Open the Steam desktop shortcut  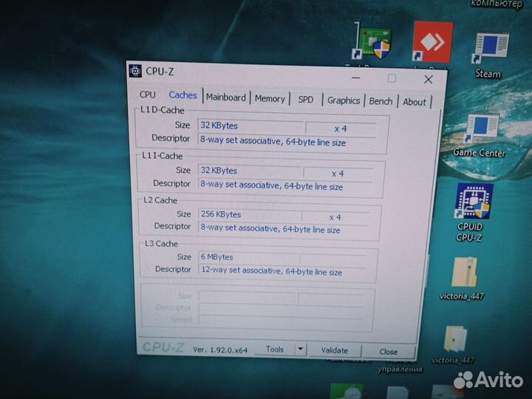(x=490, y=54)
